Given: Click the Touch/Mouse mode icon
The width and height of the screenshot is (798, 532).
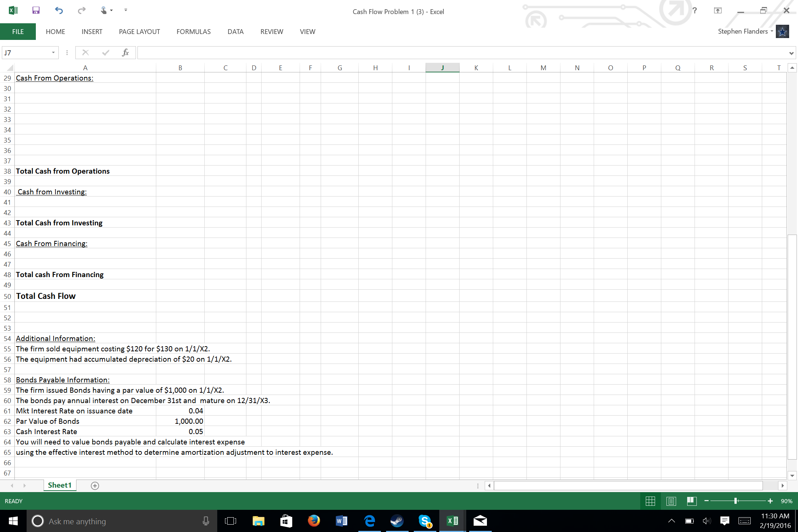Looking at the screenshot, I should [104, 10].
